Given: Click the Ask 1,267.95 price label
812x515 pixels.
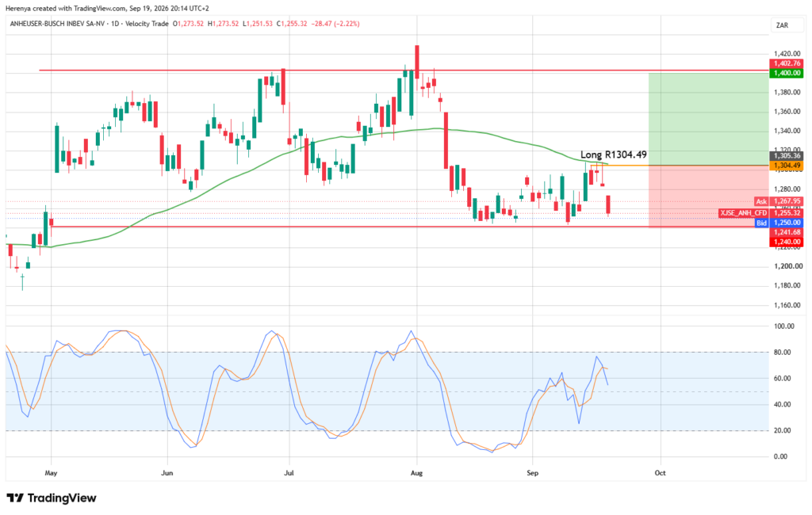Looking at the screenshot, I should 779,201.
